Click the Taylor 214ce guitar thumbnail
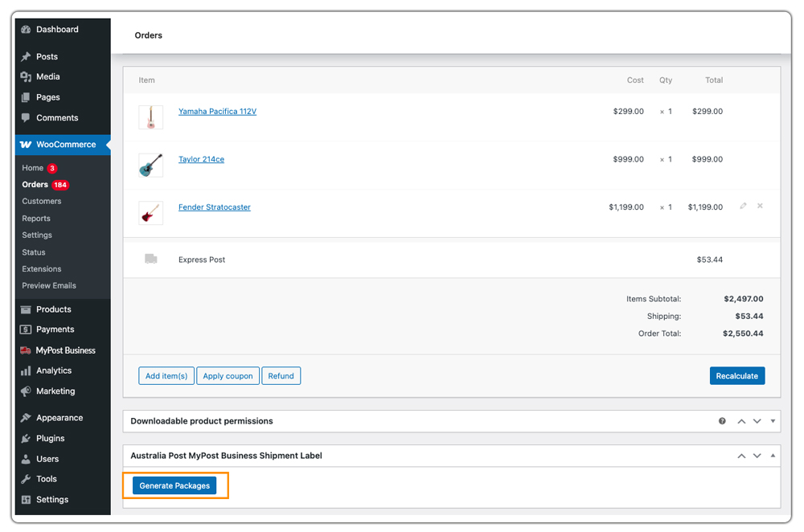Viewport: 804px width, 532px height. (x=151, y=165)
